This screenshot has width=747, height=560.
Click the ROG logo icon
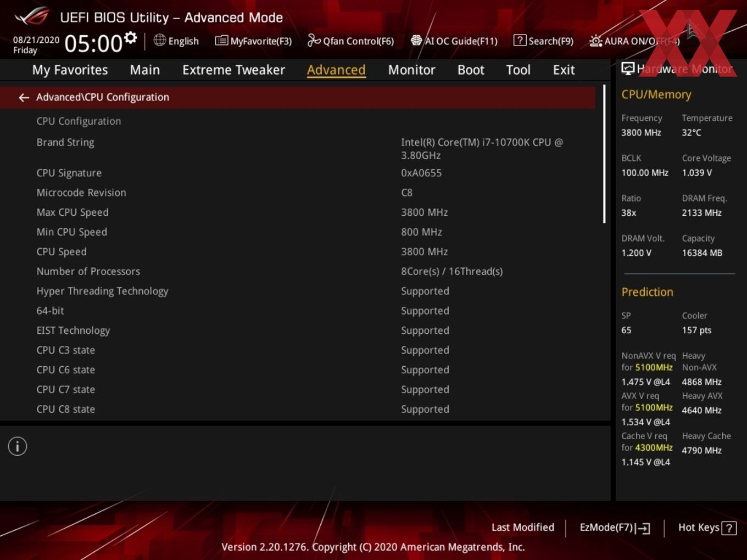pyautogui.click(x=31, y=16)
